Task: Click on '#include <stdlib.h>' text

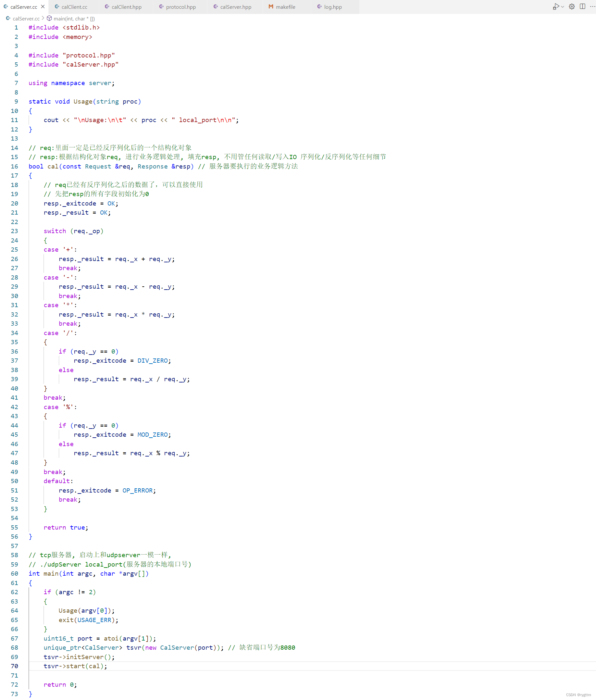Action: [x=64, y=27]
